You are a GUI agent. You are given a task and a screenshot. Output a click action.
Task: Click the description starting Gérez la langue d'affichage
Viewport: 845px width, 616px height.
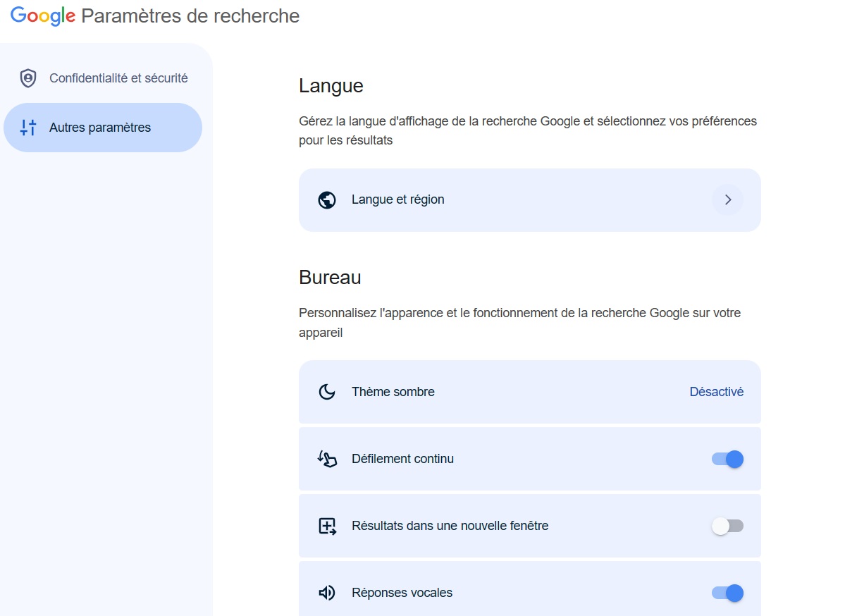coord(528,130)
